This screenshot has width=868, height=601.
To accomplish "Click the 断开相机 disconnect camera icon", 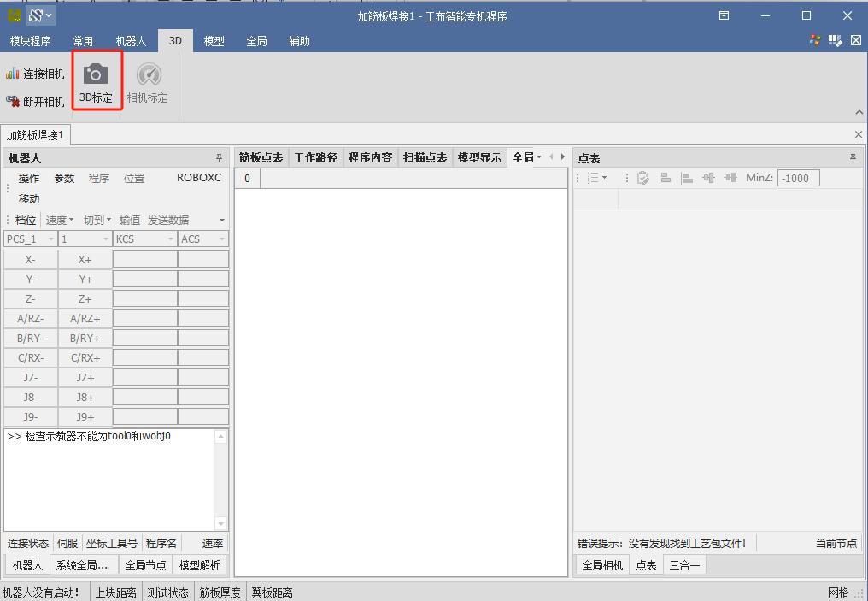I will click(x=13, y=101).
